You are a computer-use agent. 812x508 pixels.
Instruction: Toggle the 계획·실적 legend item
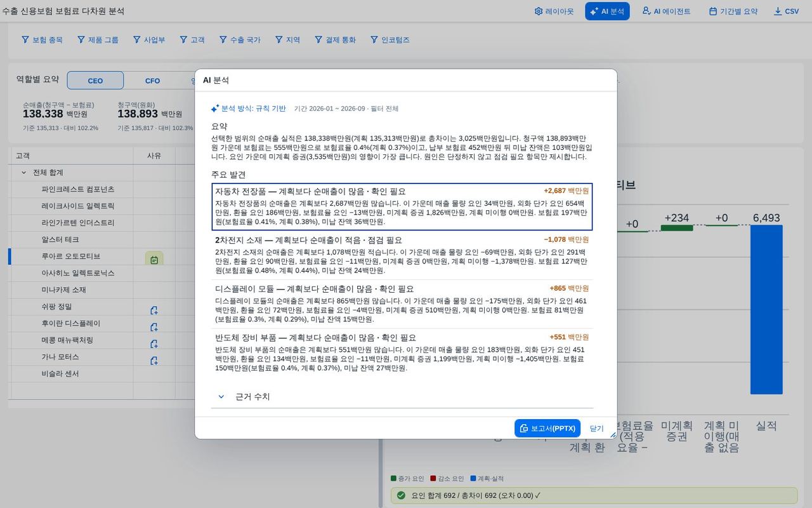point(487,479)
